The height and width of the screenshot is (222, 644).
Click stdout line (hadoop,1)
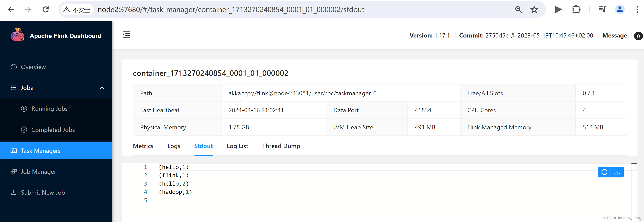point(175,192)
